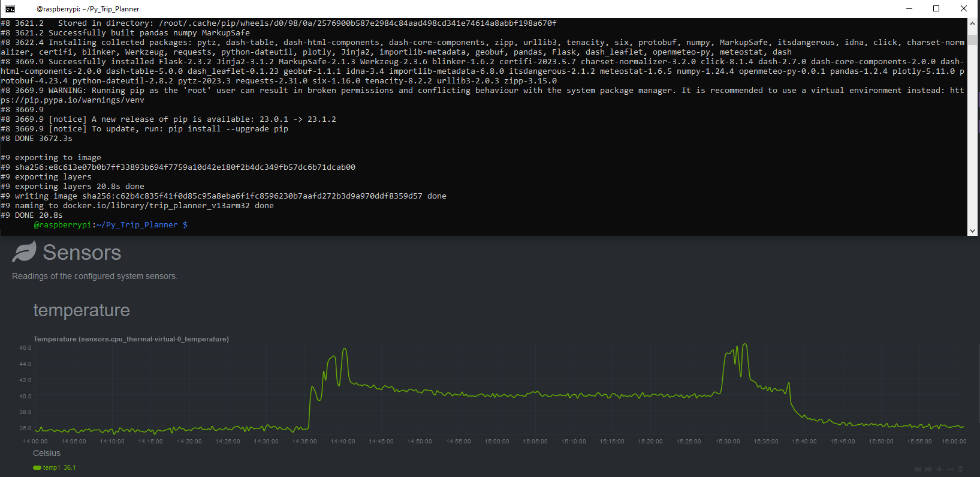Zoom in the temperature chart with plus icon

939,469
